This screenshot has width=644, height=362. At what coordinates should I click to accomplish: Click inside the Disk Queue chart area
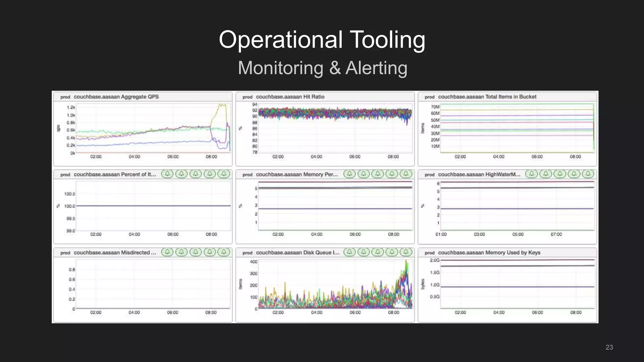click(335, 284)
